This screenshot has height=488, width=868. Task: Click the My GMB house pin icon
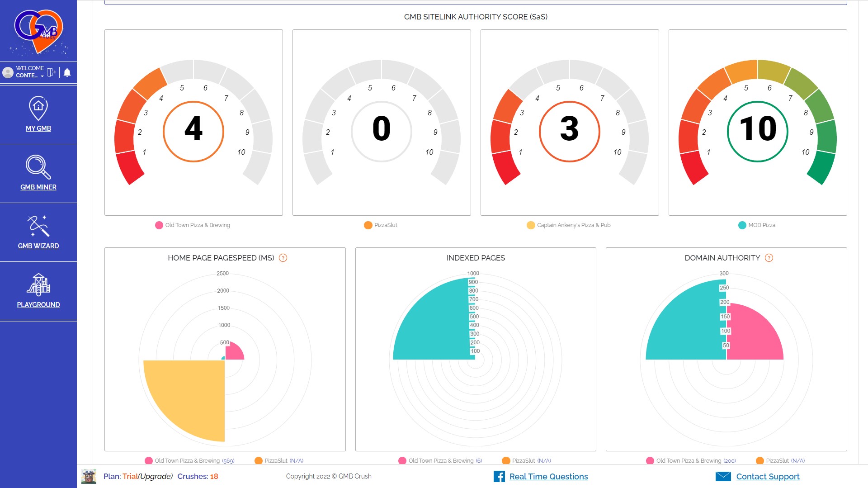(x=38, y=108)
